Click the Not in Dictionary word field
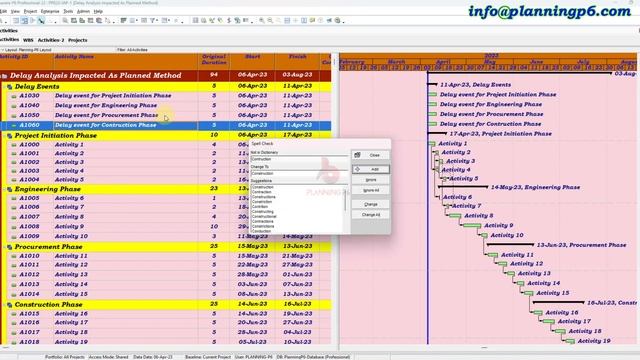Image resolution: width=640 pixels, height=360 pixels. pos(299,159)
